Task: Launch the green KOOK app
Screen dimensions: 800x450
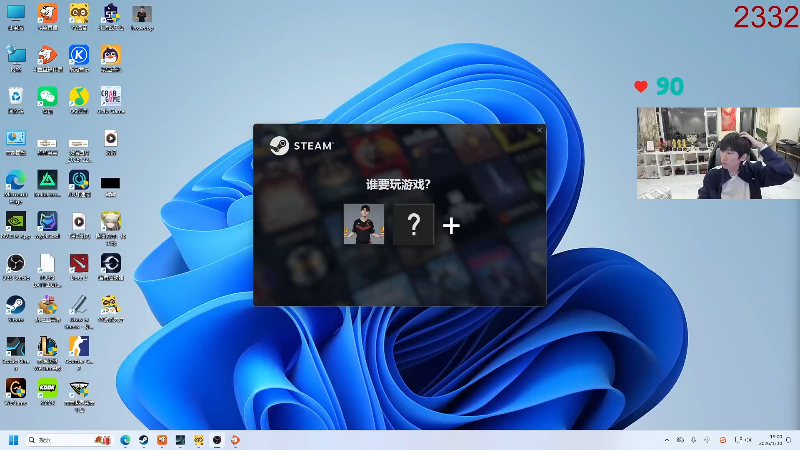Action: [x=47, y=392]
